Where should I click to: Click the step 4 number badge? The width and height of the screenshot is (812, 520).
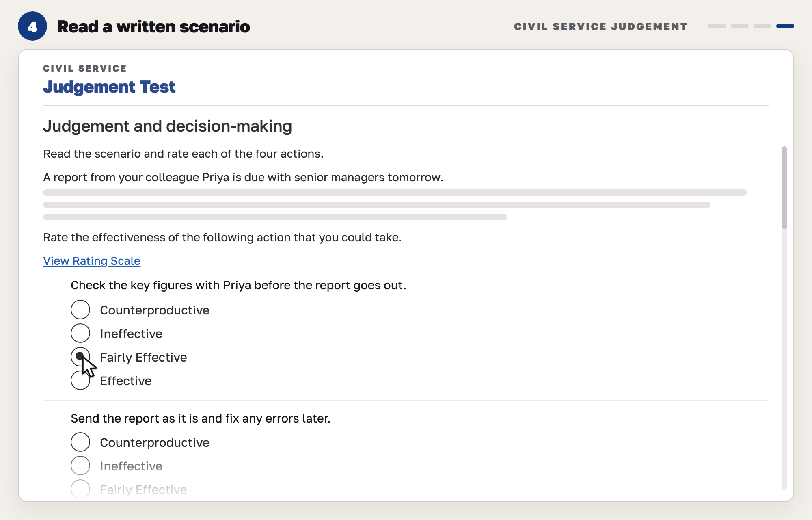click(x=32, y=26)
